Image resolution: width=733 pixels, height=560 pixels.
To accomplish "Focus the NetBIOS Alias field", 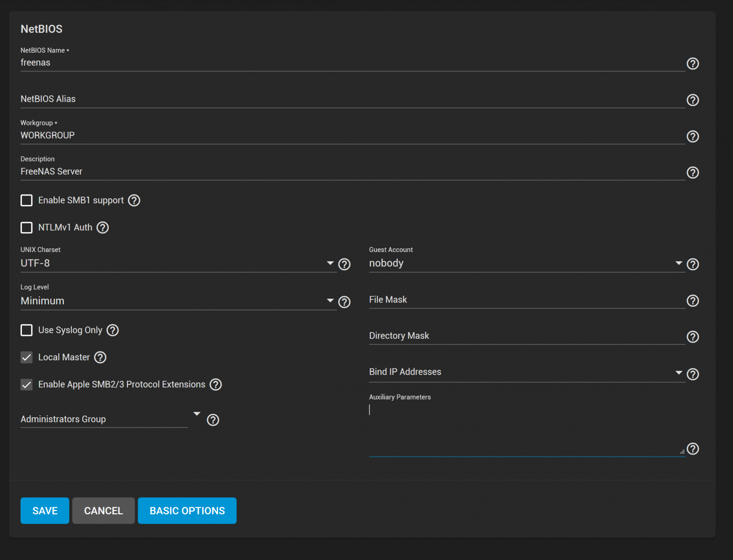I will click(x=352, y=99).
